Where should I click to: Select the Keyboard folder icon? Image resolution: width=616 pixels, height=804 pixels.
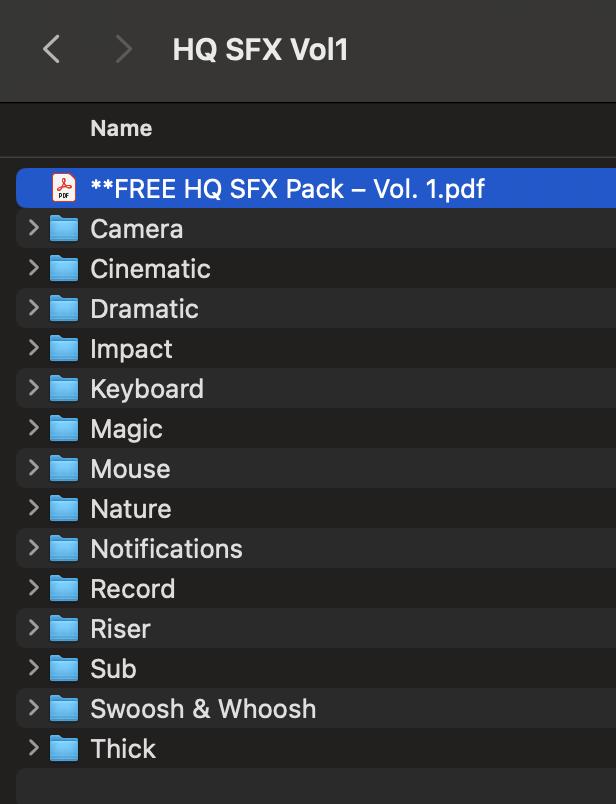65,389
